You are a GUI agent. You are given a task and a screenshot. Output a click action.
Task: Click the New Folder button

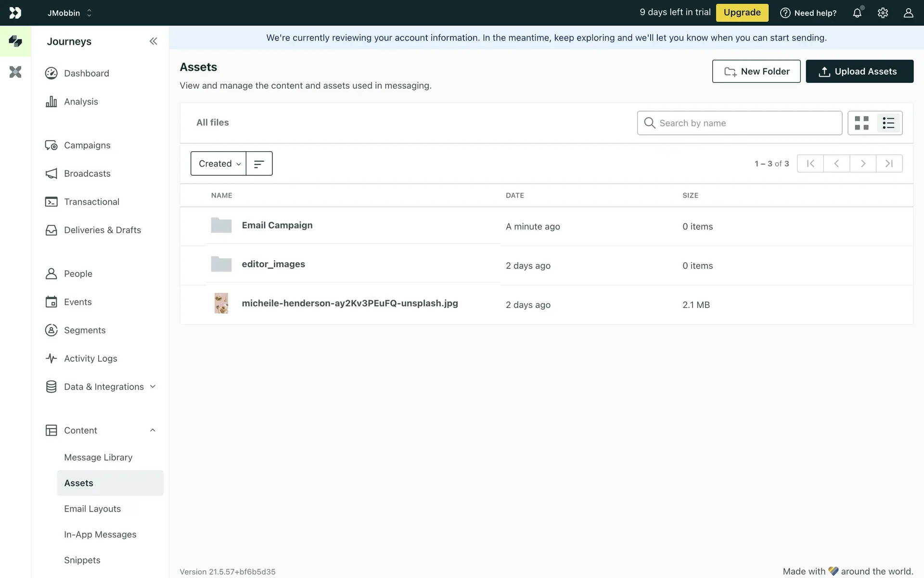(756, 71)
